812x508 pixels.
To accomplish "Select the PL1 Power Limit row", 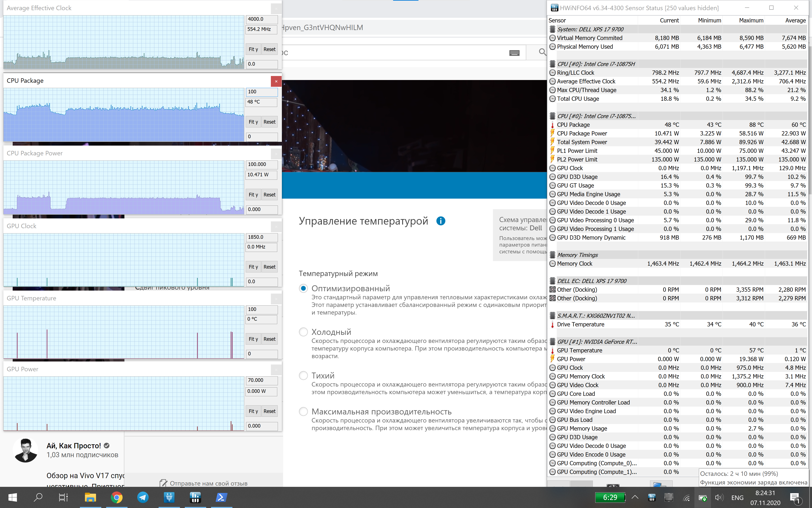I will 677,151.
